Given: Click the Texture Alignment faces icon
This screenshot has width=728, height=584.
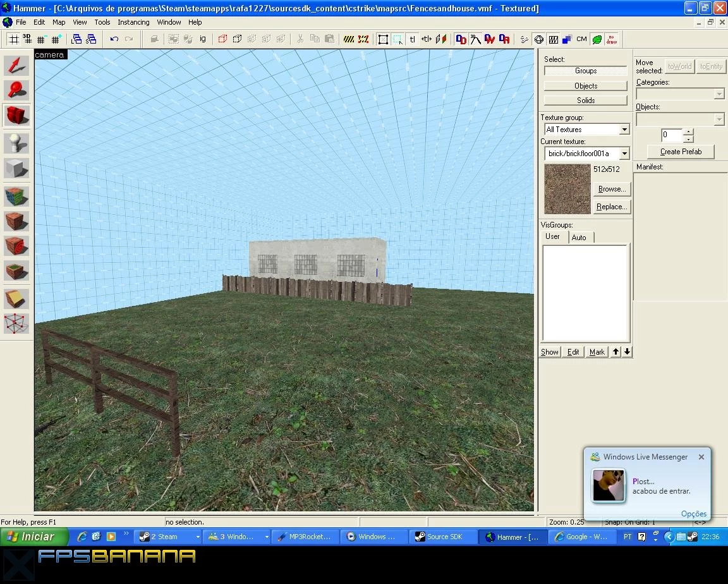Looking at the screenshot, I should (x=441, y=39).
